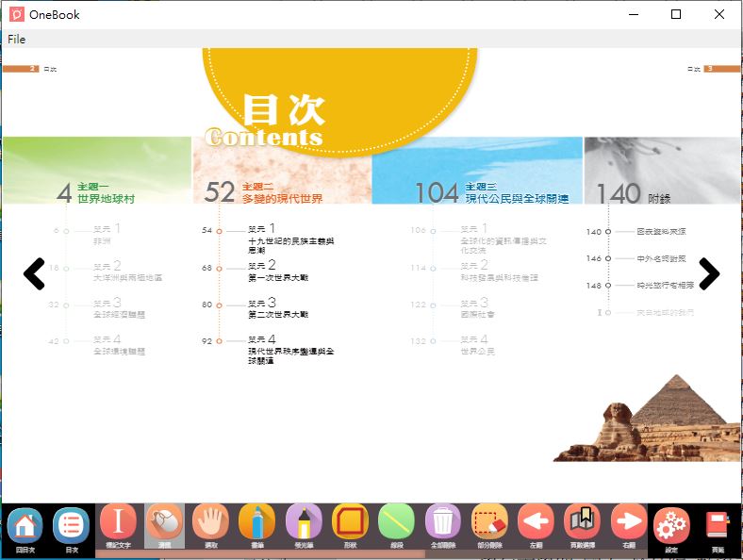Go to the previous page with the left arrow button
Image resolution: width=743 pixels, height=560 pixels.
pyautogui.click(x=536, y=523)
